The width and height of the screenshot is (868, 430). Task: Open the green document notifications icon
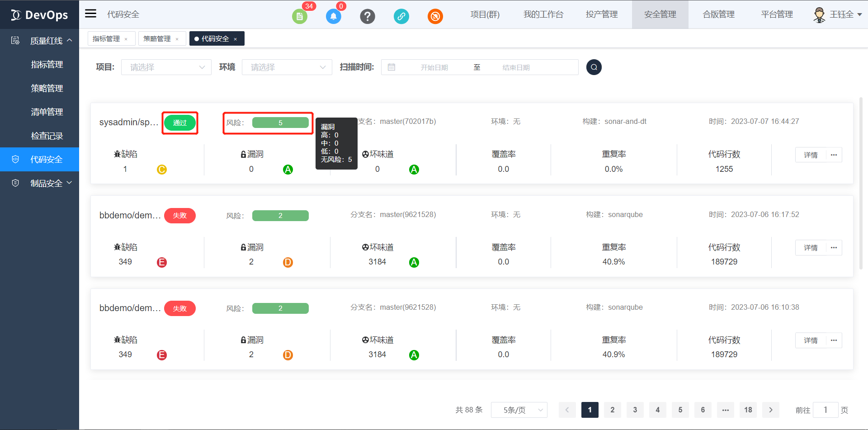coord(299,17)
